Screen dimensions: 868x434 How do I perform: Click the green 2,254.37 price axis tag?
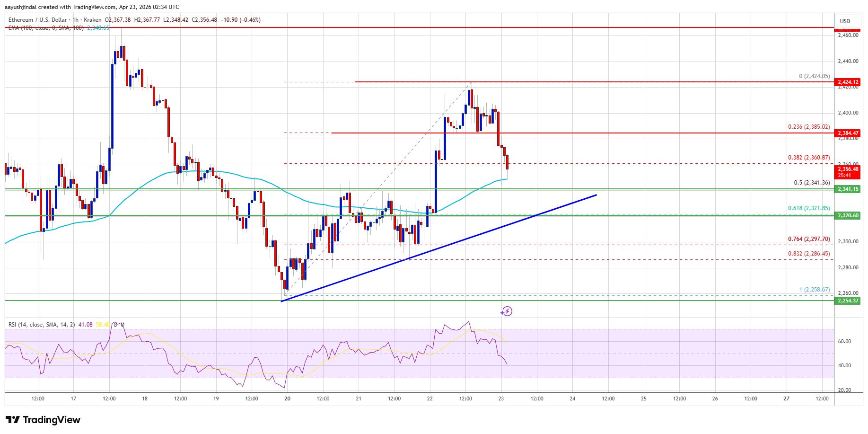point(848,301)
